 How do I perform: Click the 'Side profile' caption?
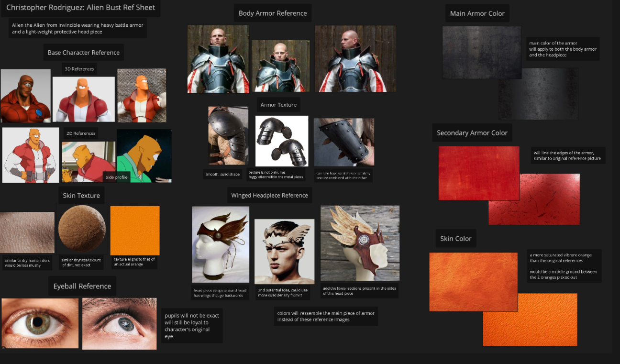tap(117, 177)
